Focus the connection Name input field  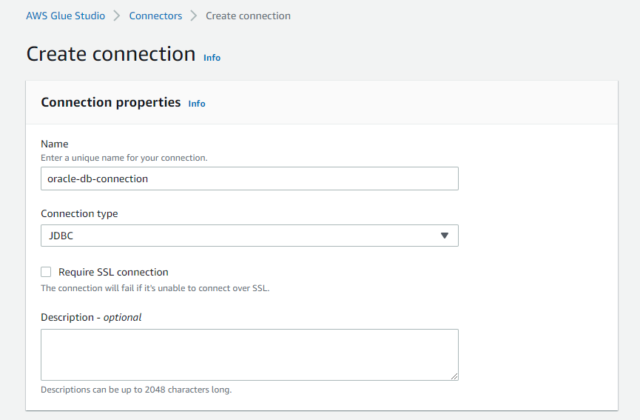pos(249,178)
